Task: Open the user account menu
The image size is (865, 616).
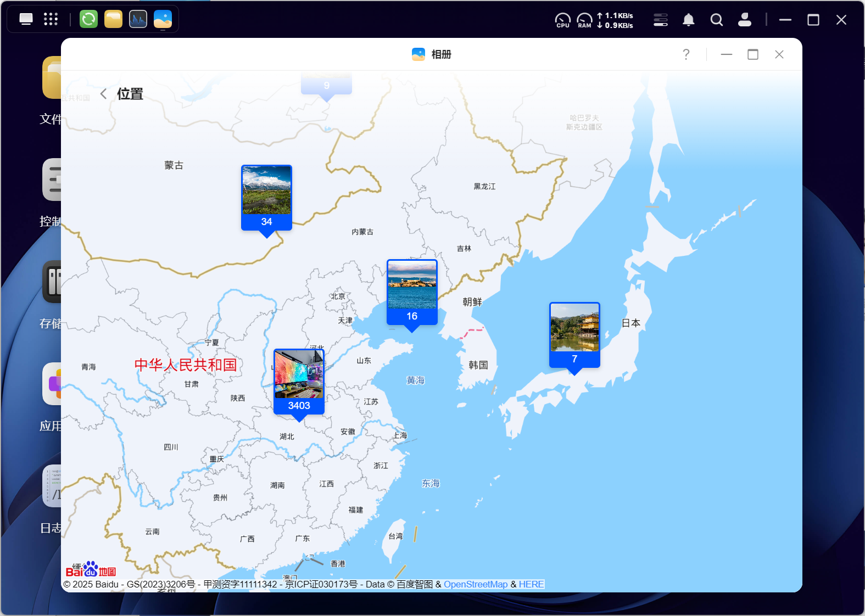Action: (x=745, y=20)
